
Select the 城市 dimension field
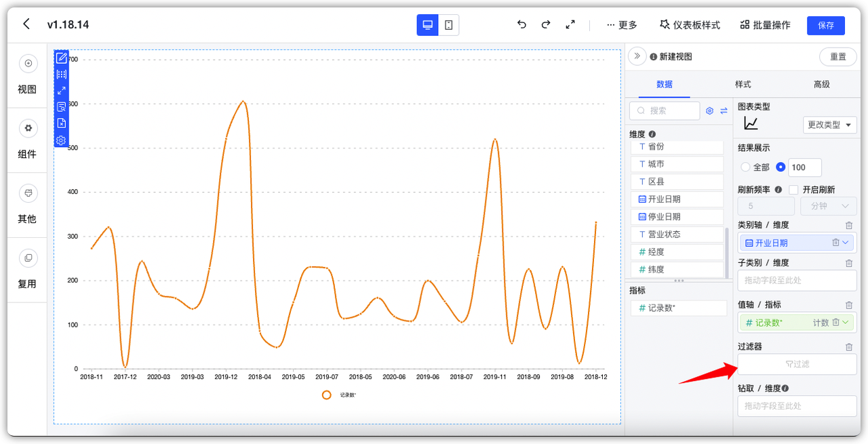click(x=677, y=164)
